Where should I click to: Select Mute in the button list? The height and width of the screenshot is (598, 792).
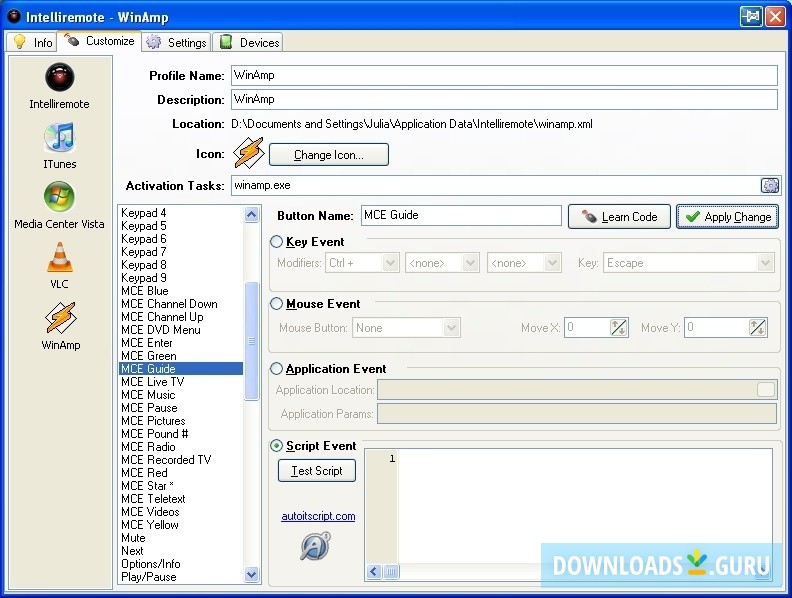click(181, 538)
